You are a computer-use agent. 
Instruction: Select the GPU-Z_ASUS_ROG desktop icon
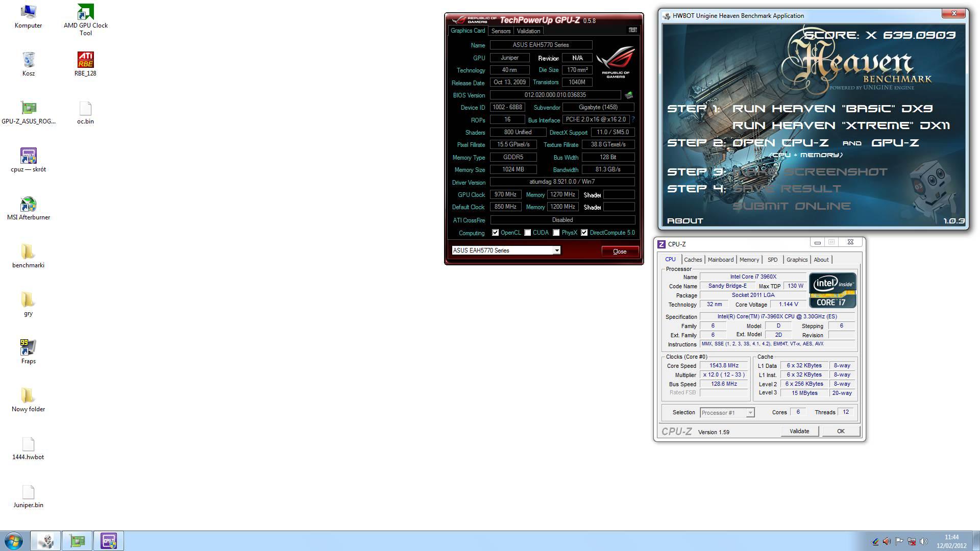[28, 113]
